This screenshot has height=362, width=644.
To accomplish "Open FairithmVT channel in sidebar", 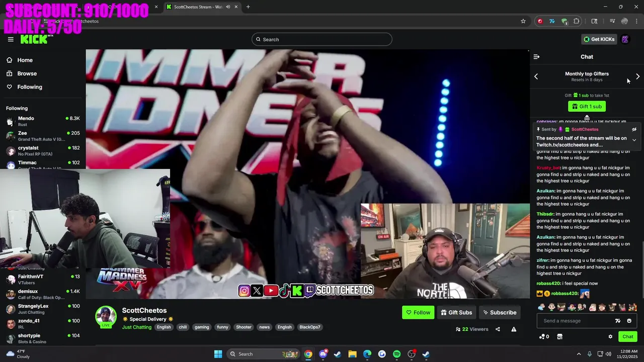I will pyautogui.click(x=43, y=280).
